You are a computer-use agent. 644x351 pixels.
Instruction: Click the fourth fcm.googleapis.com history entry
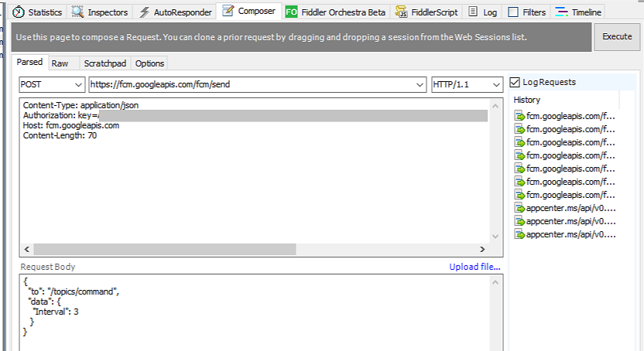(x=565, y=155)
